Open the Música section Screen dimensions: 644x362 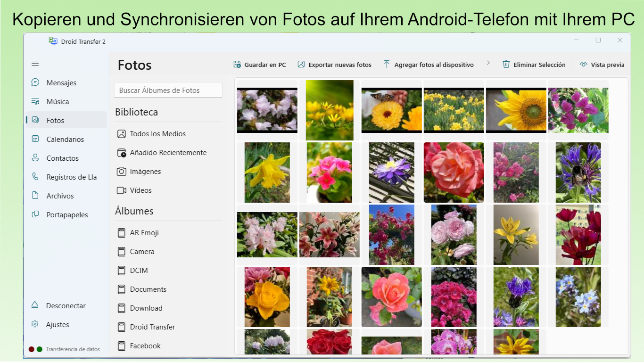[x=66, y=101]
